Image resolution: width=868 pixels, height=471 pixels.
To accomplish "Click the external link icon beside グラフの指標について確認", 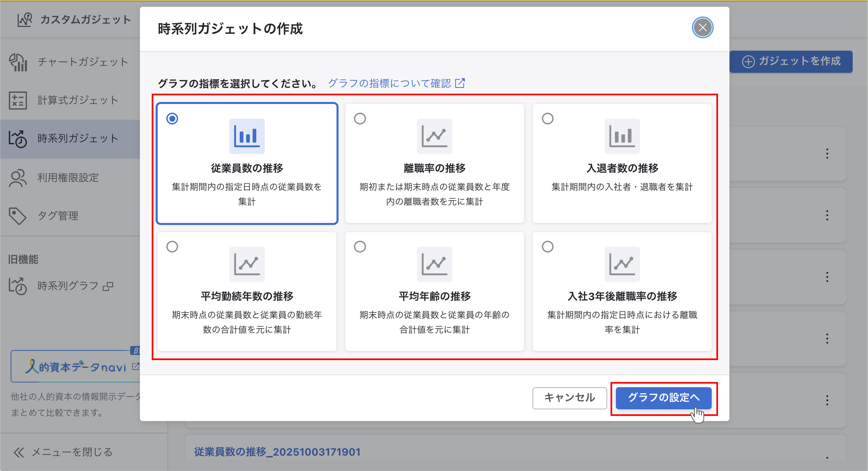I will [x=460, y=83].
